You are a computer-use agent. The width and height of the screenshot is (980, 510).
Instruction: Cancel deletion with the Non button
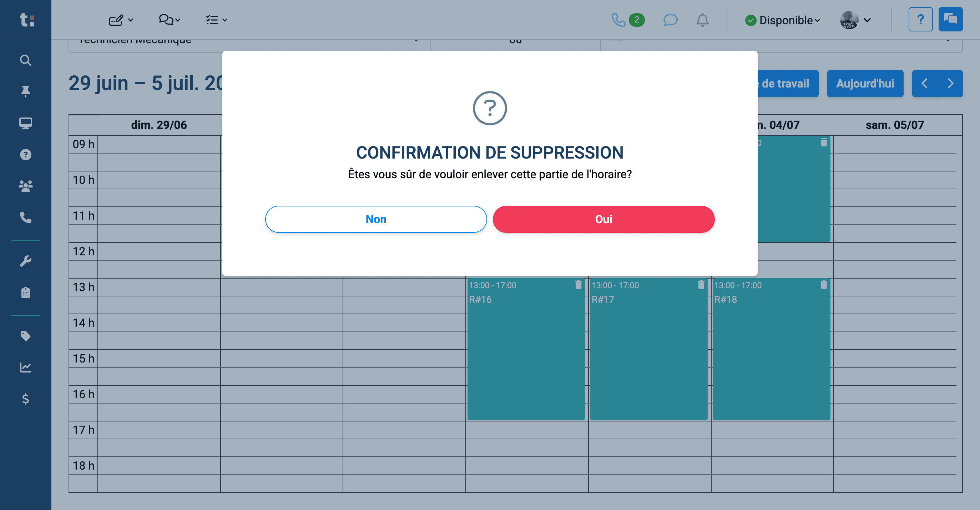[x=376, y=219]
